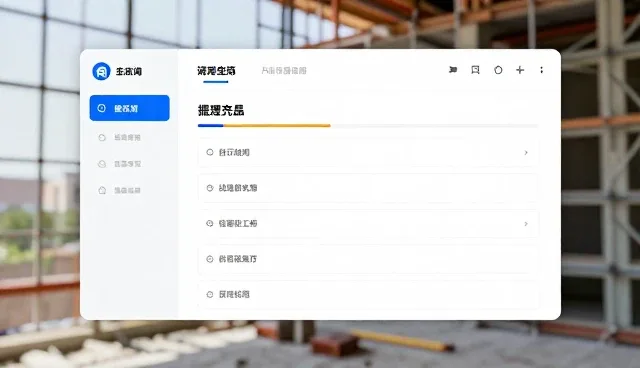Click the icon on the fourth list row
The width and height of the screenshot is (640, 368).
pyautogui.click(x=210, y=259)
